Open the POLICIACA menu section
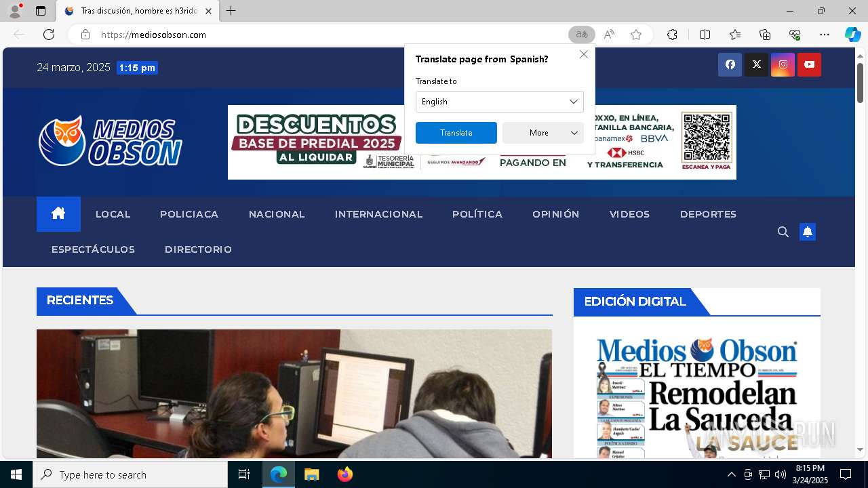 189,214
